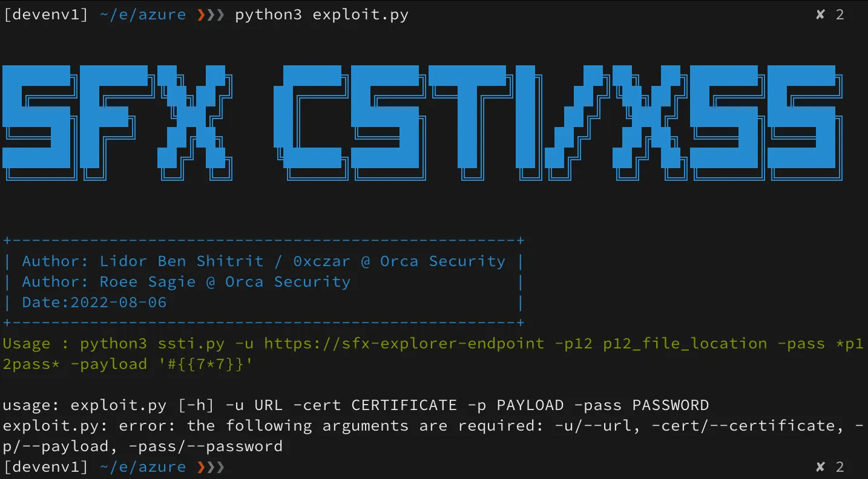This screenshot has height=479, width=868.
Task: Click 'p12_file_location' in the usage example
Action: (x=685, y=344)
